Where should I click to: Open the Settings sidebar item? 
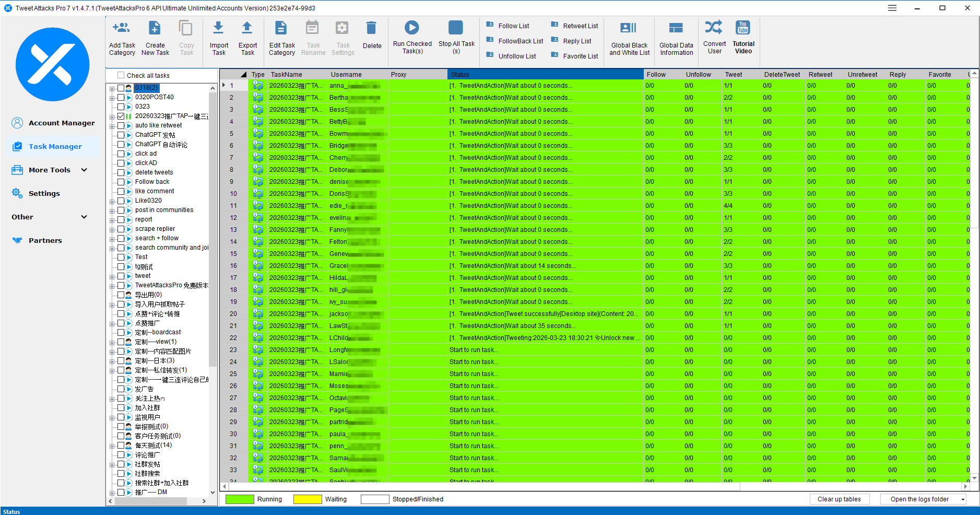pyautogui.click(x=44, y=193)
